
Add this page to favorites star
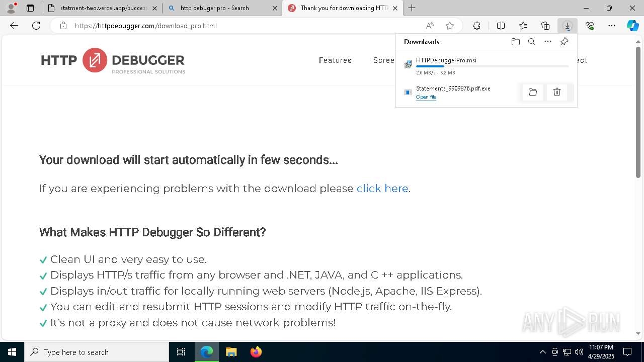450,26
